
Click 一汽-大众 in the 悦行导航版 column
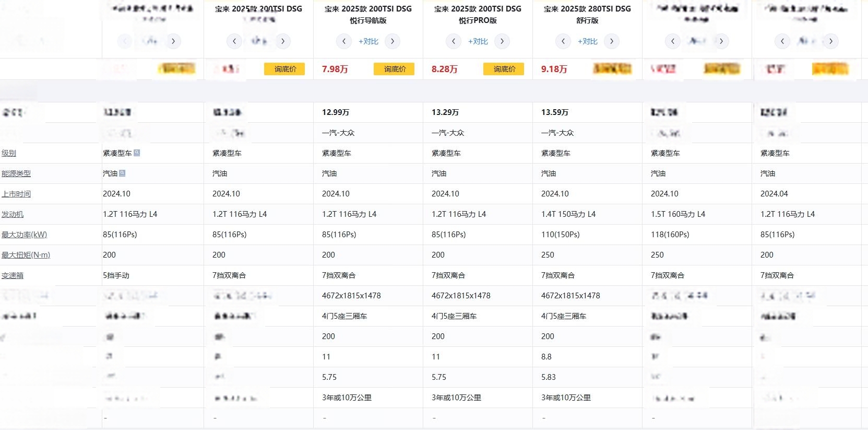338,133
